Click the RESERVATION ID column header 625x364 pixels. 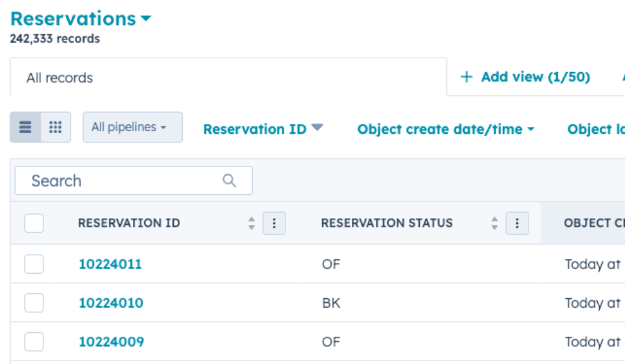click(129, 223)
